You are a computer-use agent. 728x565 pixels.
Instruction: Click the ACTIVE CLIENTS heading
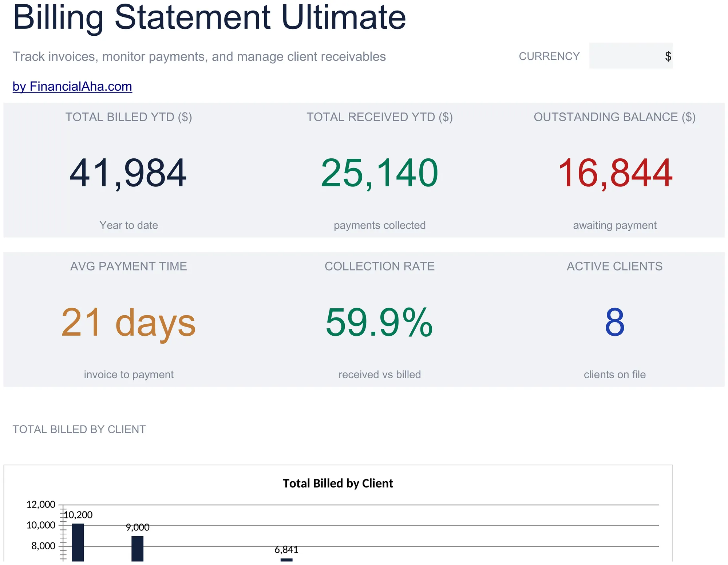(615, 266)
